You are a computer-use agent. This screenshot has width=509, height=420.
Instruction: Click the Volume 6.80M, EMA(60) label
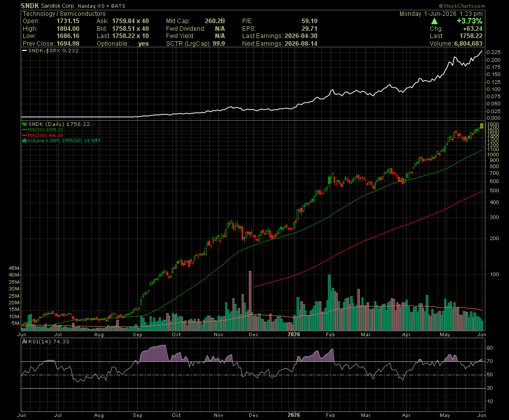click(x=64, y=140)
